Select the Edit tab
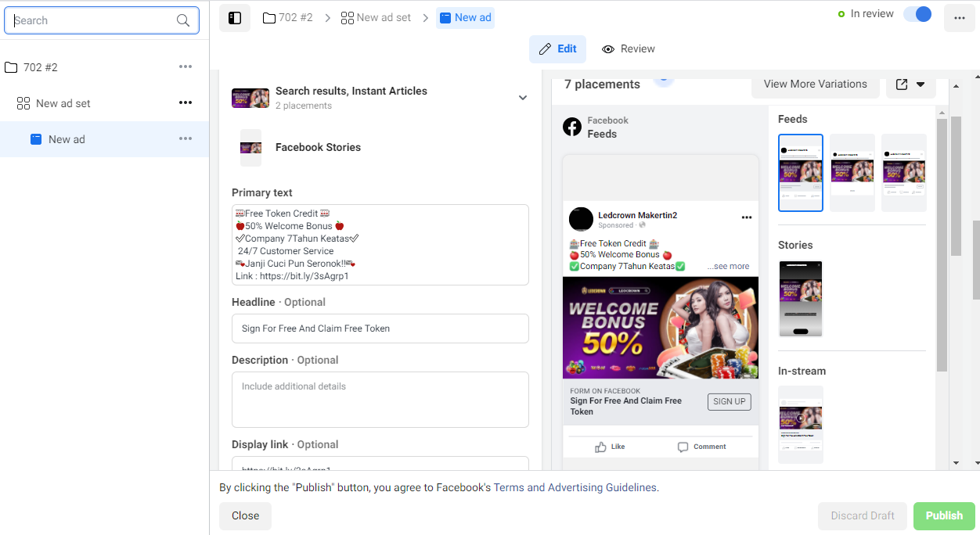 [558, 48]
